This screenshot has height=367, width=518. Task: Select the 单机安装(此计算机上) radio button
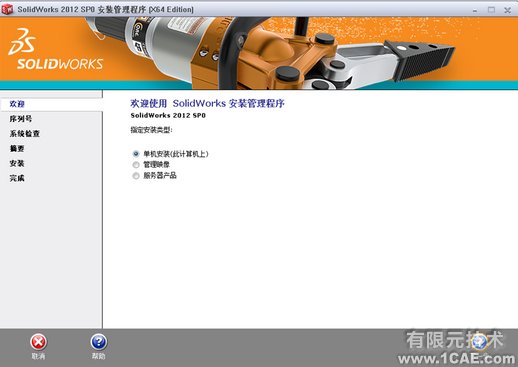(136, 154)
